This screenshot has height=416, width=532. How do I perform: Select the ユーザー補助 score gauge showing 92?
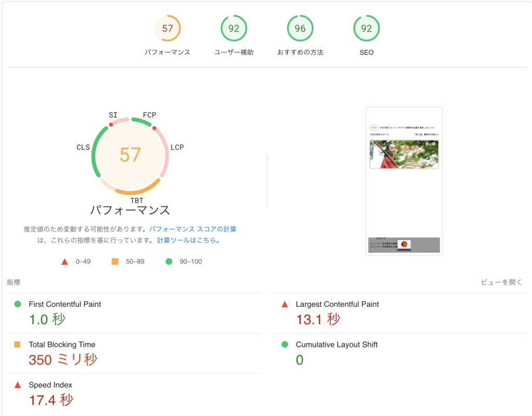click(234, 28)
